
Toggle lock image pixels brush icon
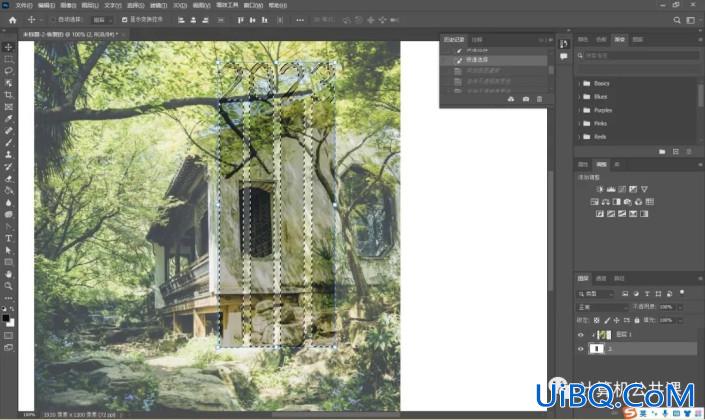point(607,321)
